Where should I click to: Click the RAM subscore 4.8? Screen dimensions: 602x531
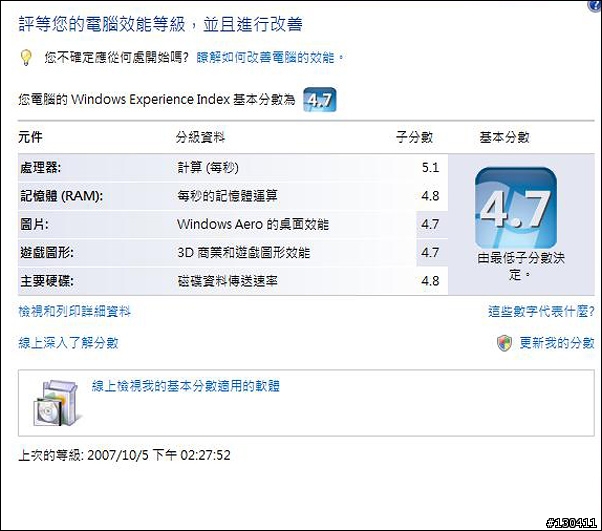tap(430, 196)
